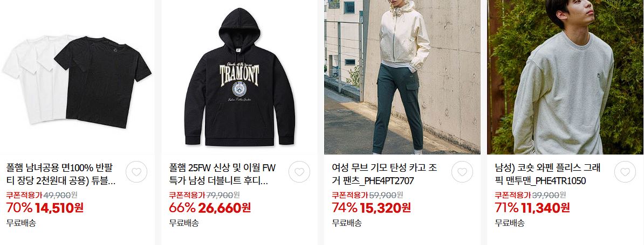View the gray sweatshirt model photo
The height and width of the screenshot is (245, 644).
click(x=566, y=77)
